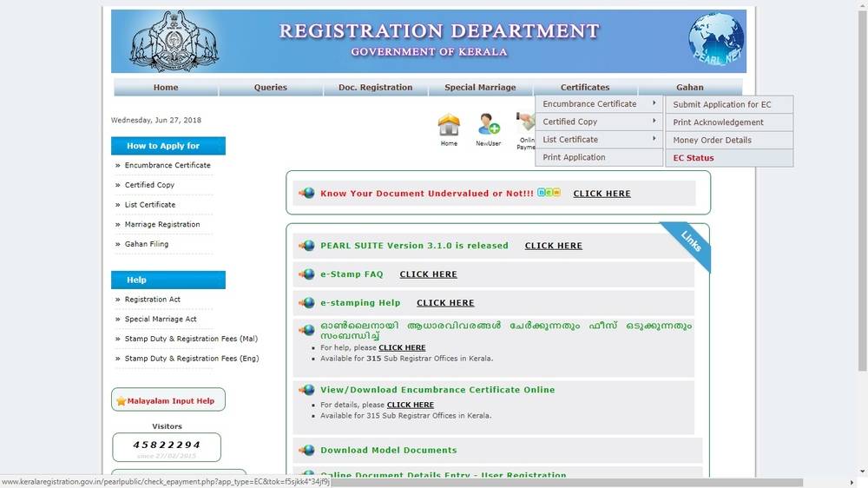868x488 pixels.
Task: Open the Doc. Registration menu
Action: 375,88
